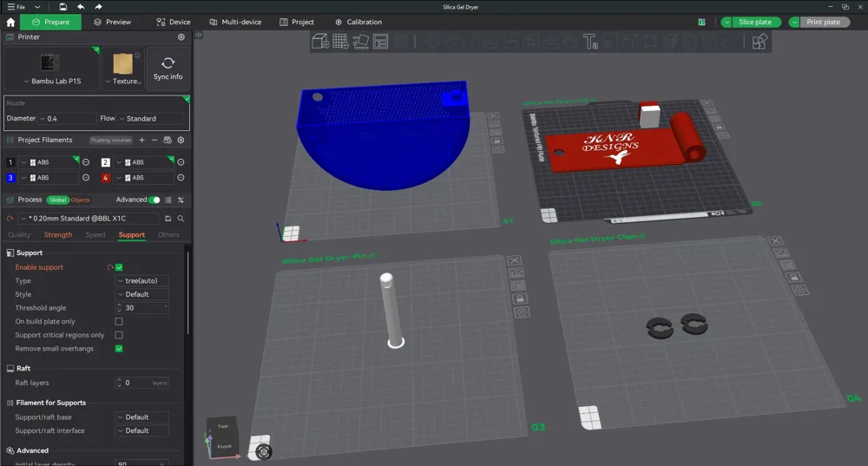Remove filament 4 using its circle-minus icon
This screenshot has height=466, width=868.
[x=181, y=178]
